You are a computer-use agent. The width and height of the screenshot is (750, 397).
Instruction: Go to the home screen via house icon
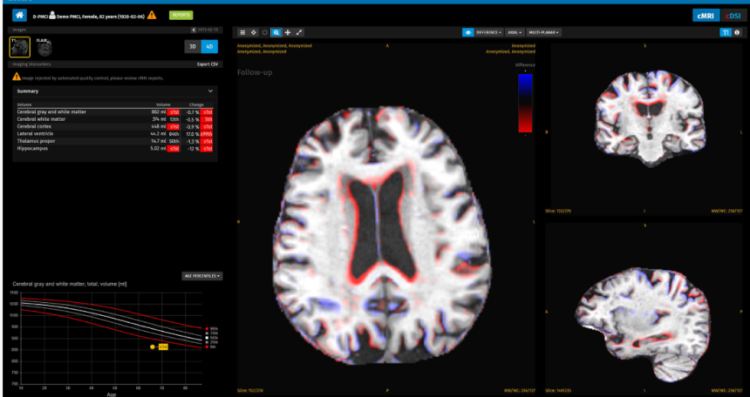[x=19, y=15]
